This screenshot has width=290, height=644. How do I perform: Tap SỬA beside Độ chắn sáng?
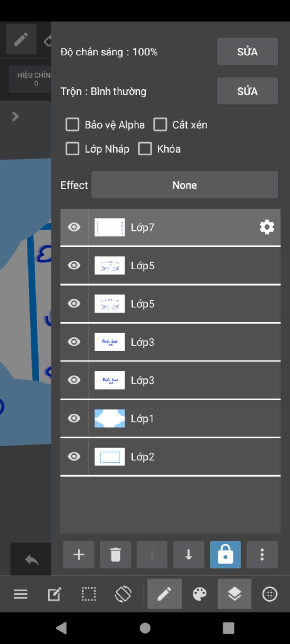248,52
